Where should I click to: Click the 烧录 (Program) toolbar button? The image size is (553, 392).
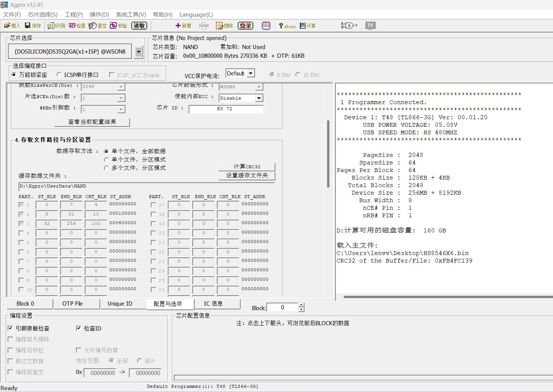[245, 26]
